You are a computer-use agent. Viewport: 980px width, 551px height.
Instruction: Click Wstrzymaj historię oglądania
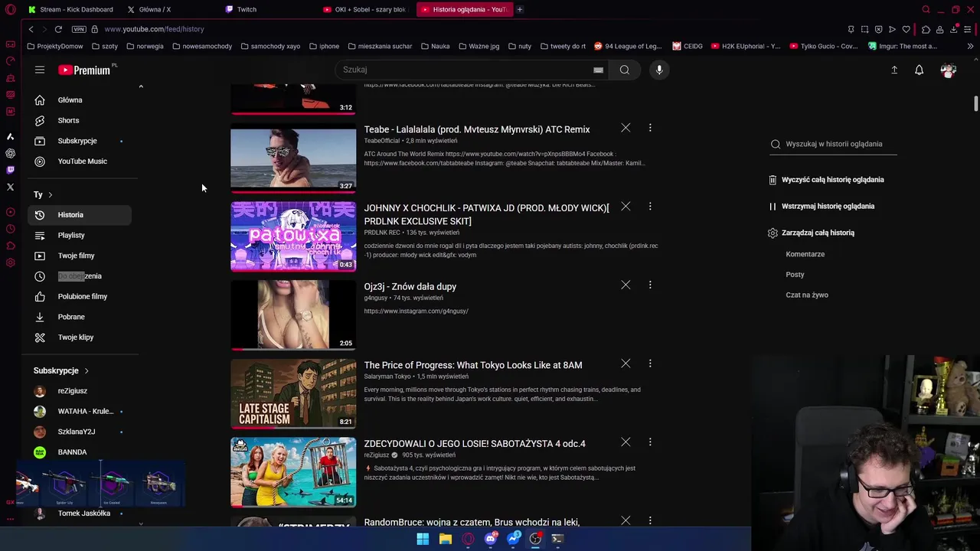[822, 206]
